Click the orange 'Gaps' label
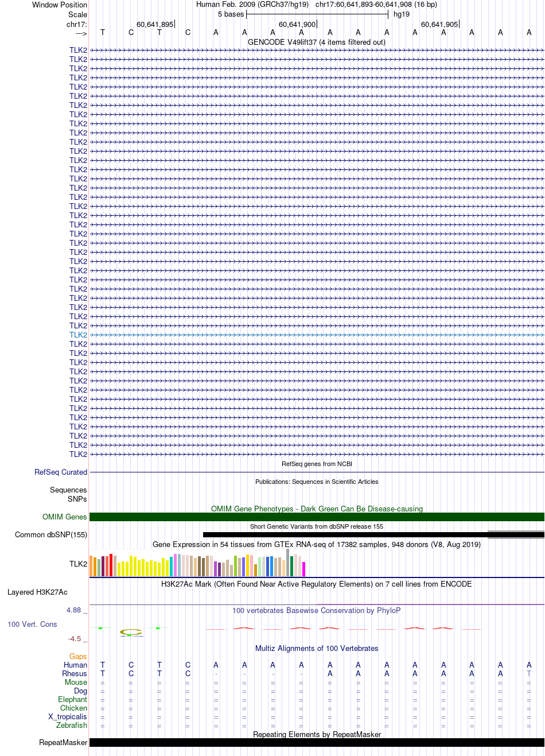Screen dimensions: 545x756 [78, 656]
